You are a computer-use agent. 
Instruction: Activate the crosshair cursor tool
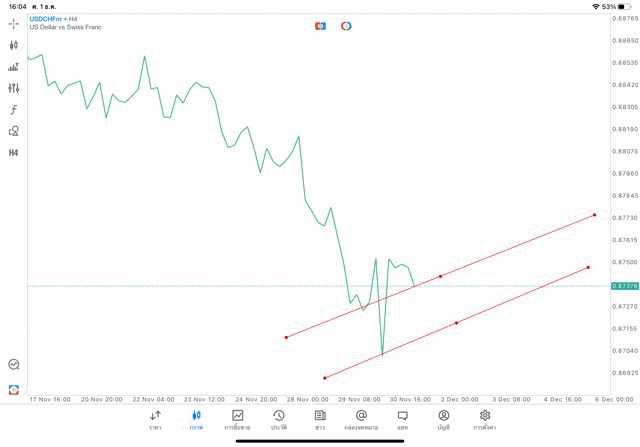pos(14,23)
